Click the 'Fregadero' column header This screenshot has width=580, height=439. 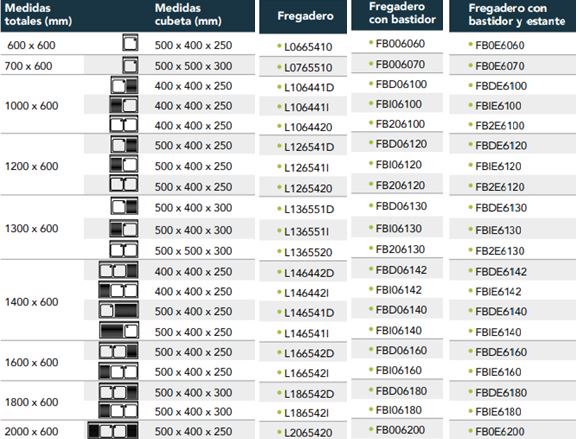[306, 16]
